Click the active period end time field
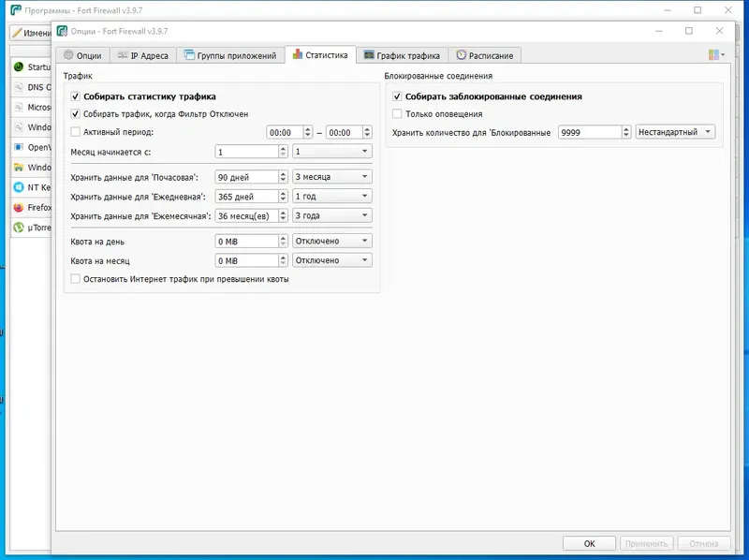Screen dimensions: 749x560 [345, 132]
